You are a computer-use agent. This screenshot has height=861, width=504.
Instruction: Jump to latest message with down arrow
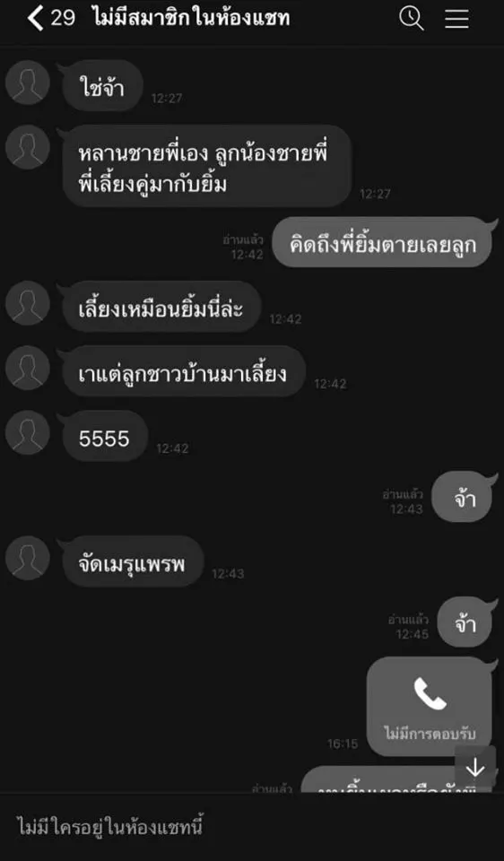(475, 769)
